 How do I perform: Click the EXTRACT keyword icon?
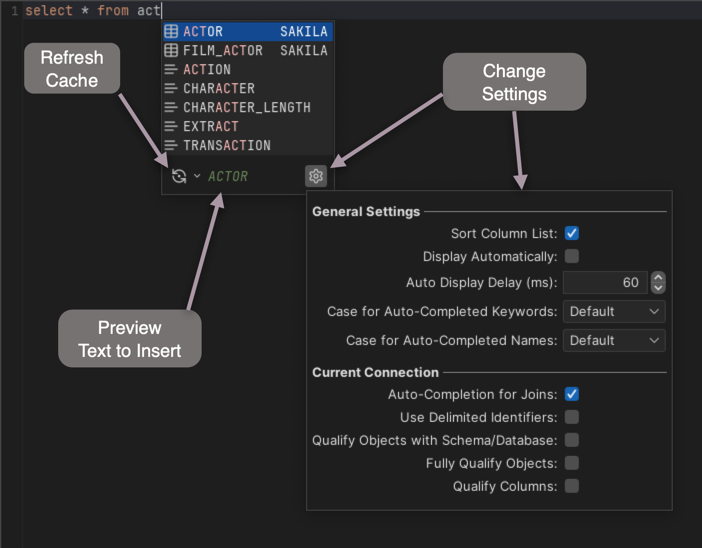[x=171, y=127]
